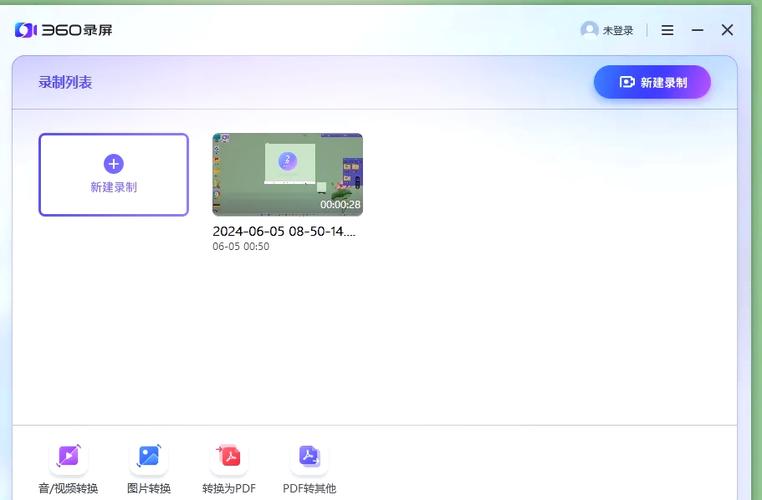Click the blue 新建录制 button
The height and width of the screenshot is (500, 762).
652,82
